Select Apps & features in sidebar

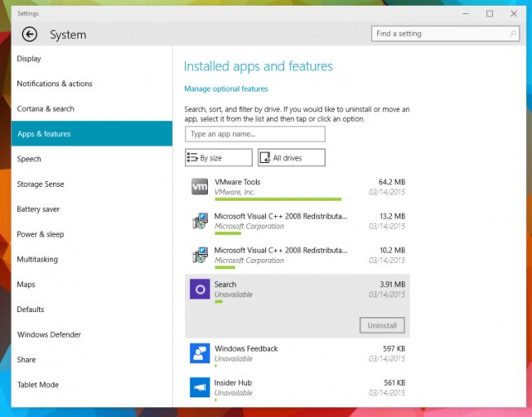point(92,134)
